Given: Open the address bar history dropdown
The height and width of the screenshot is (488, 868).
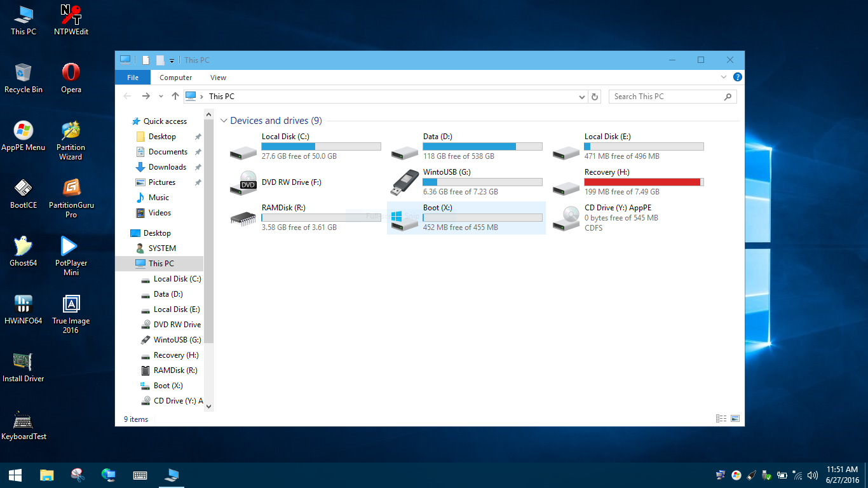Looking at the screenshot, I should (x=582, y=97).
